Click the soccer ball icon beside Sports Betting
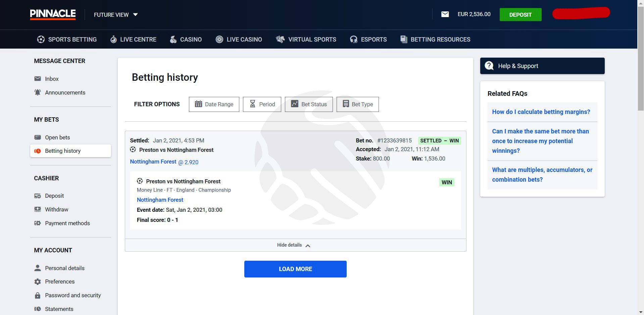This screenshot has height=315, width=644. 41,40
